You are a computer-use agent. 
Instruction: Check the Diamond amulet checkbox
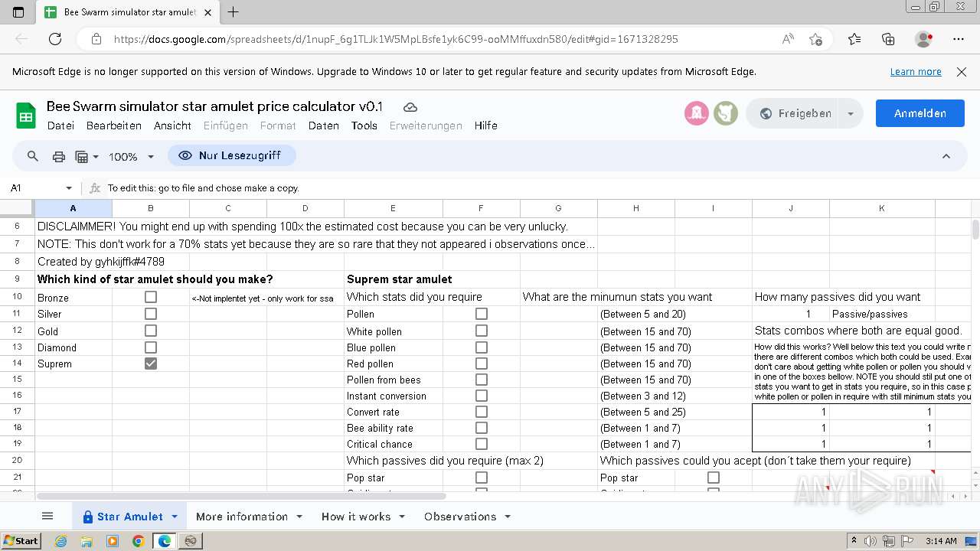pos(151,347)
